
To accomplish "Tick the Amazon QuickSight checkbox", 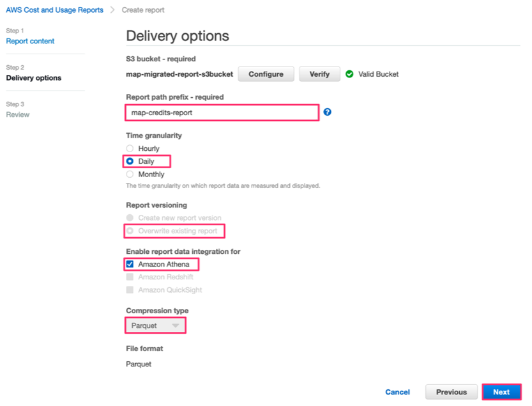I will (x=130, y=290).
